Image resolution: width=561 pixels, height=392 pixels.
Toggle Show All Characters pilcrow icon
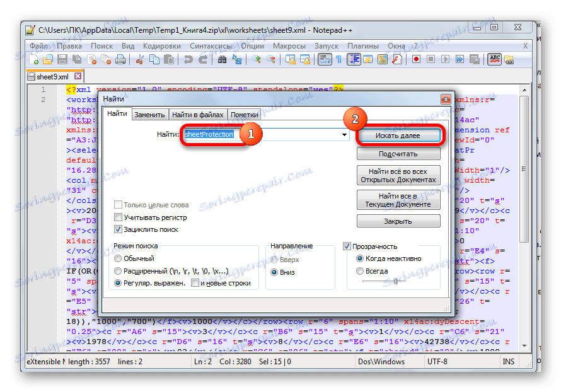338,60
